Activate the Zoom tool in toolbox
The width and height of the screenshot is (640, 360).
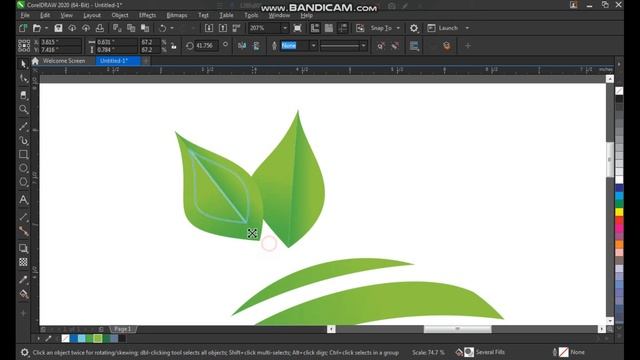tap(23, 109)
